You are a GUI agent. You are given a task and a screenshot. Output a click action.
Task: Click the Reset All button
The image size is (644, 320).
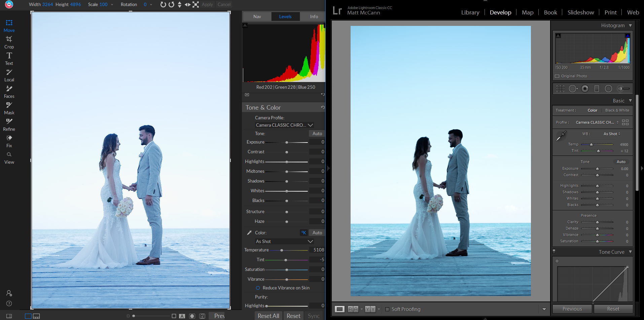pyautogui.click(x=268, y=316)
